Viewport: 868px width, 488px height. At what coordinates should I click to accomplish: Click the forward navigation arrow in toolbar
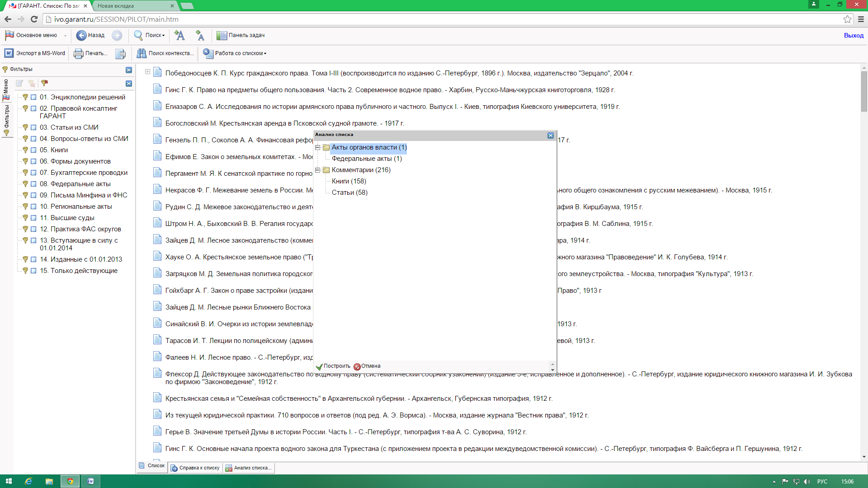pos(117,35)
